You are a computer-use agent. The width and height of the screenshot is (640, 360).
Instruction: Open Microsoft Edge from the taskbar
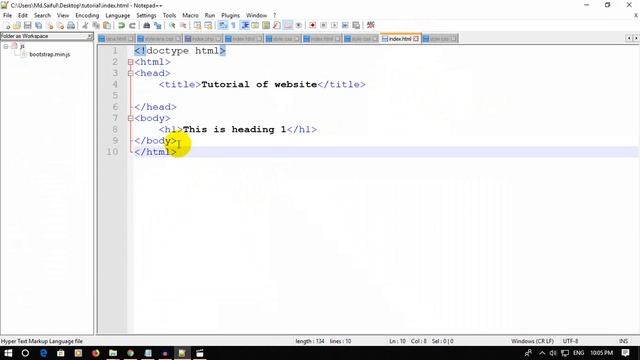click(x=43, y=353)
